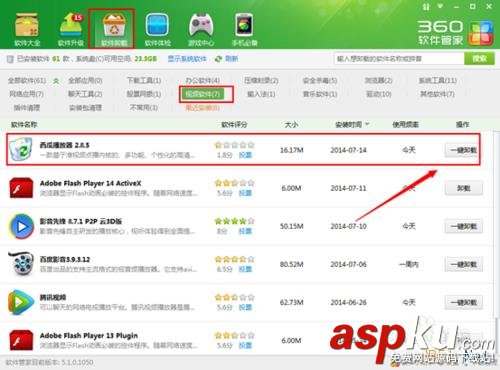The width and height of the screenshot is (500, 370).
Task: Click the Adobe Flash Player 14 ActiveX icon
Action: [x=21, y=188]
